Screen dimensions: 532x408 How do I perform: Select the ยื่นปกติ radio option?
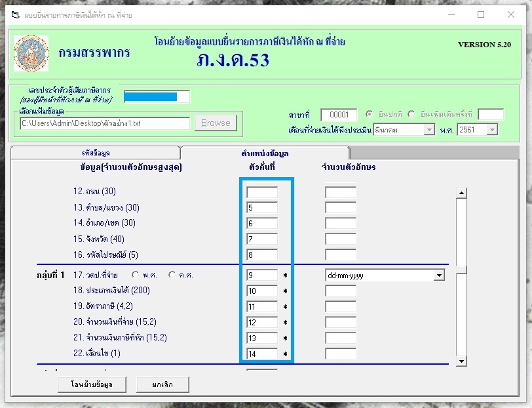click(369, 114)
